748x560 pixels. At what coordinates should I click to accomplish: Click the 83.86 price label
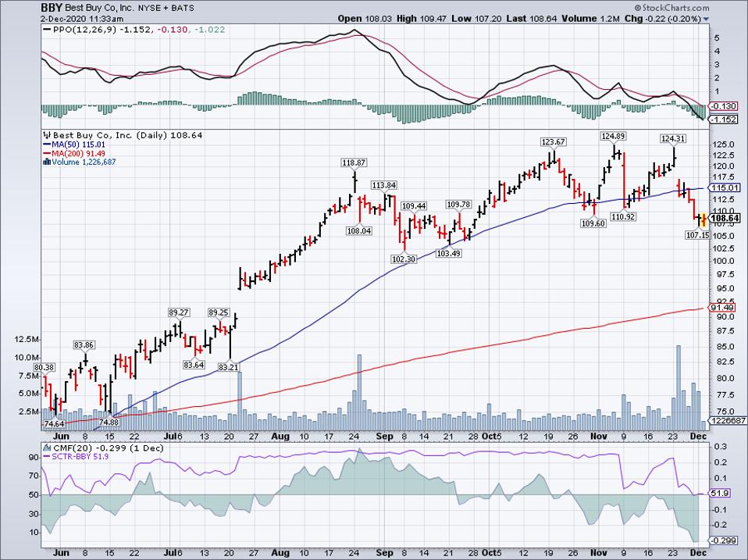[84, 345]
